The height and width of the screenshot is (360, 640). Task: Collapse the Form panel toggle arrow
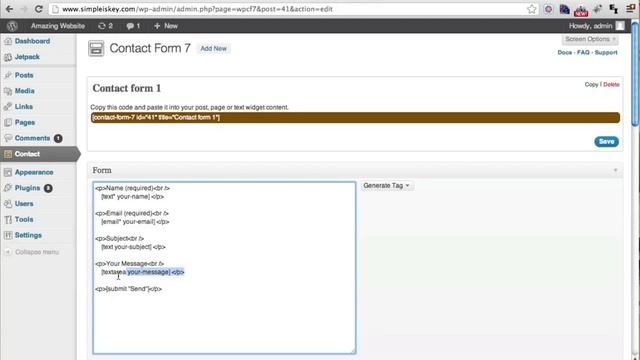pos(616,170)
